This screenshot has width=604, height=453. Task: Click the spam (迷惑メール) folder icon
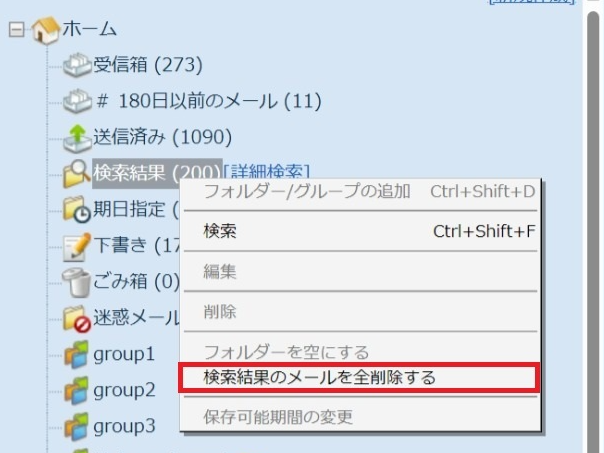point(76,318)
